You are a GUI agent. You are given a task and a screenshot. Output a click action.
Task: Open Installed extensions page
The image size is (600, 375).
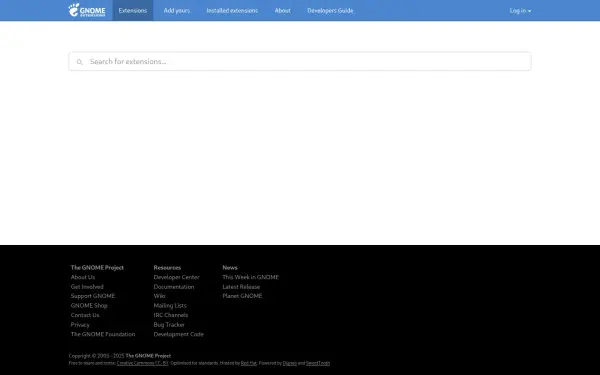tap(232, 10)
